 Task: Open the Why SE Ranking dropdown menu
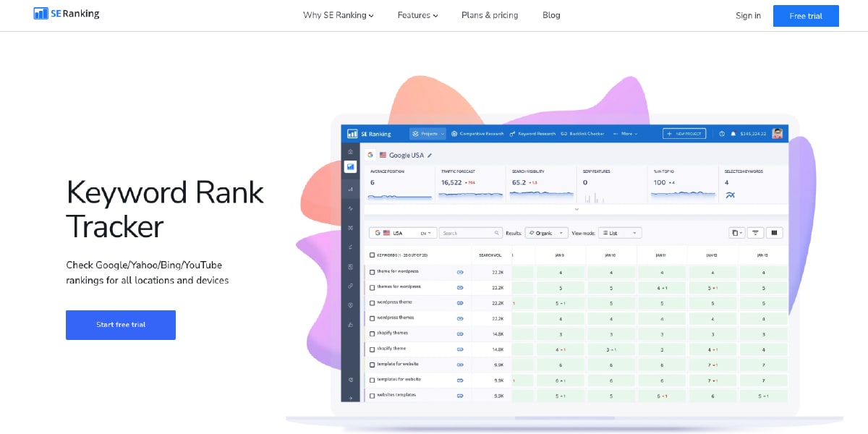click(338, 15)
